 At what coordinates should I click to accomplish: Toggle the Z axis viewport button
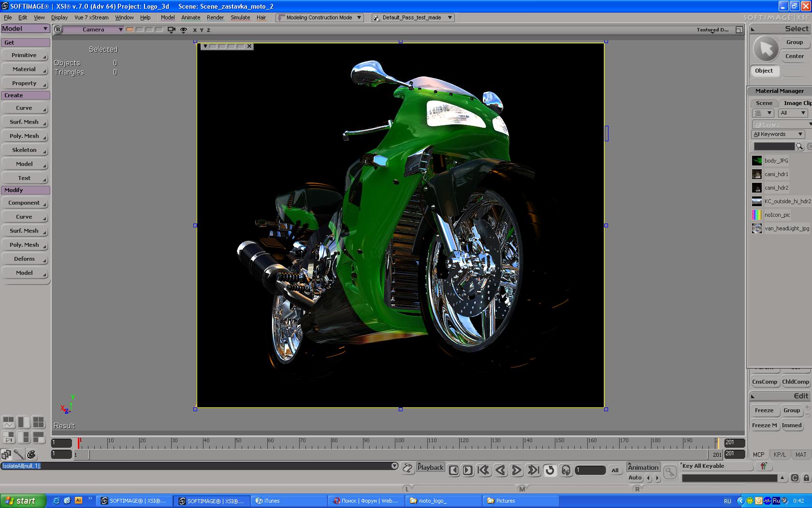(x=208, y=30)
